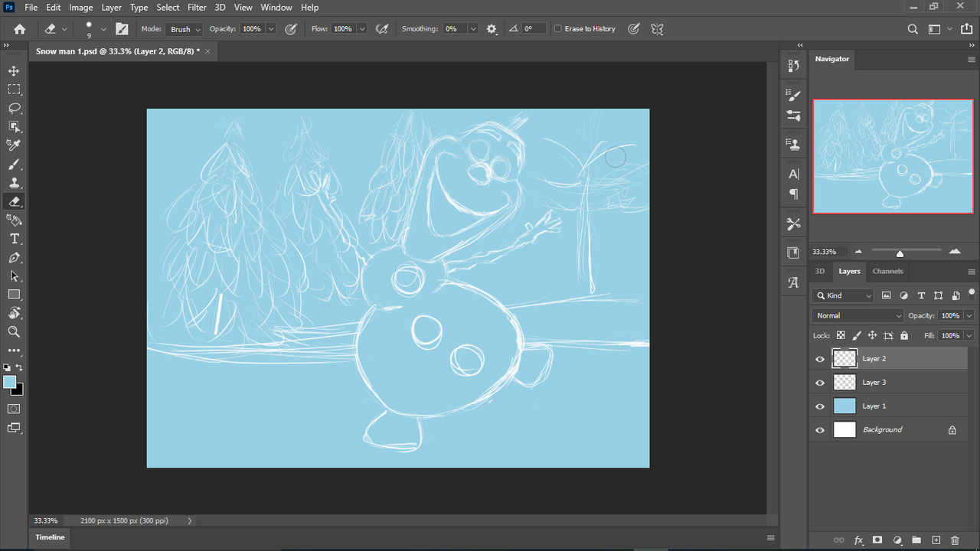
Task: Select the Hand tool
Action: [14, 313]
